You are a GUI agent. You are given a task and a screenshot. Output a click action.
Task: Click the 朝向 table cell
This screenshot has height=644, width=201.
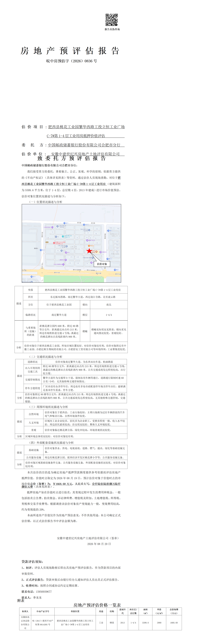click(85, 304)
